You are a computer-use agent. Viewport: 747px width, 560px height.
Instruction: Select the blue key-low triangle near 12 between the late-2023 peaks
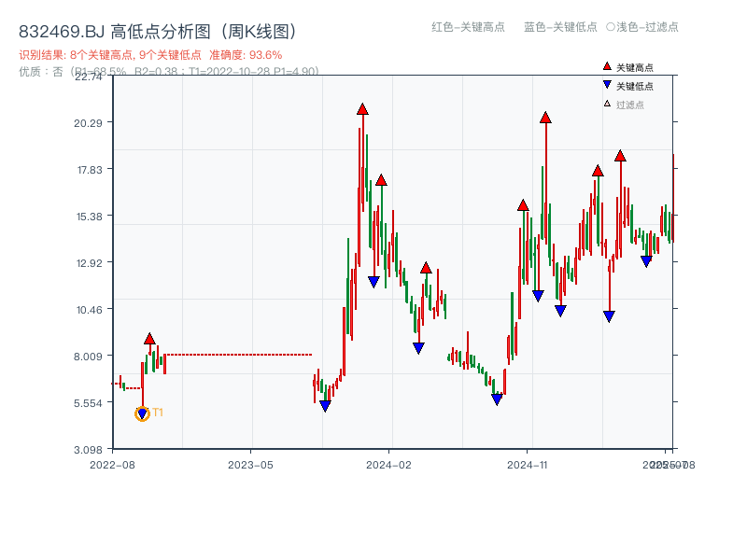click(x=374, y=282)
